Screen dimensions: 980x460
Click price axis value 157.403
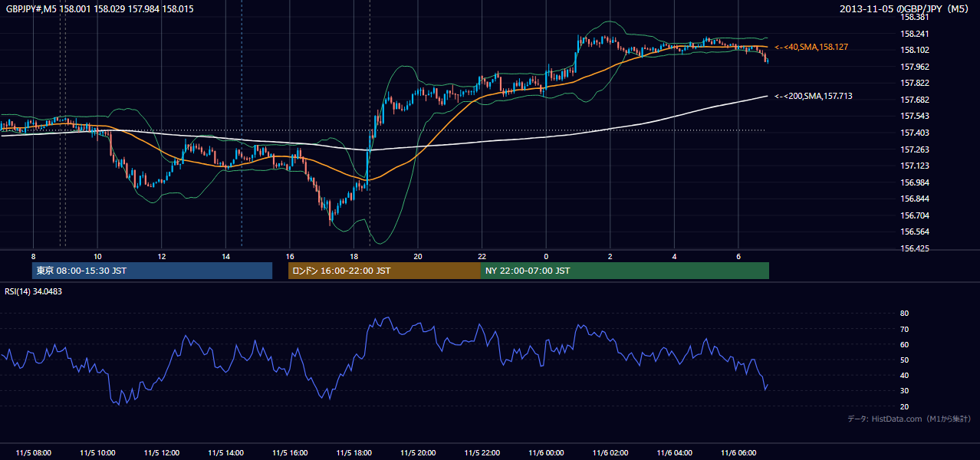click(x=915, y=133)
